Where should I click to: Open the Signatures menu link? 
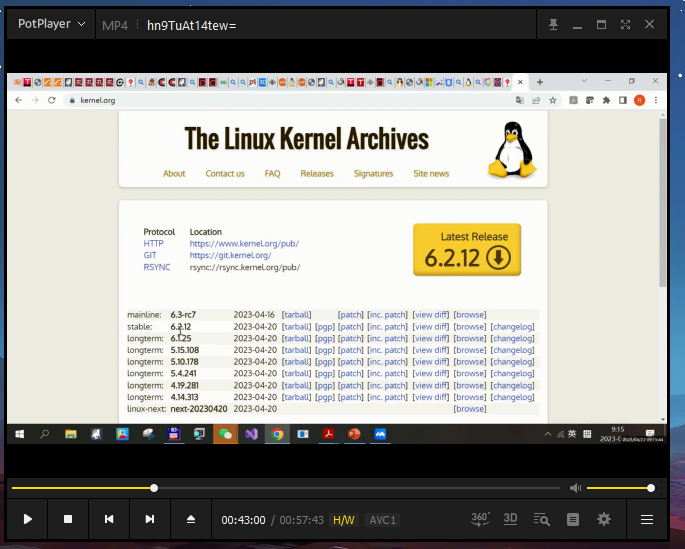(x=373, y=173)
